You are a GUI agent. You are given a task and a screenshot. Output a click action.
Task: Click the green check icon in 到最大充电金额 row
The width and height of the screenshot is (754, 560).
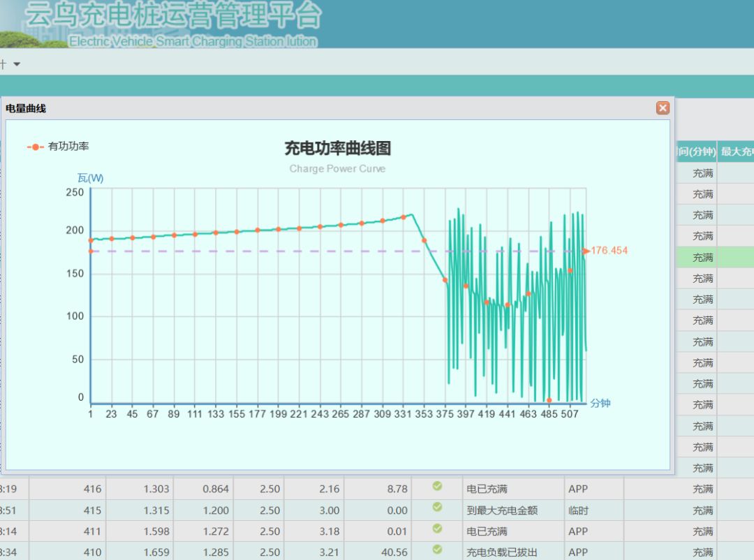437,507
